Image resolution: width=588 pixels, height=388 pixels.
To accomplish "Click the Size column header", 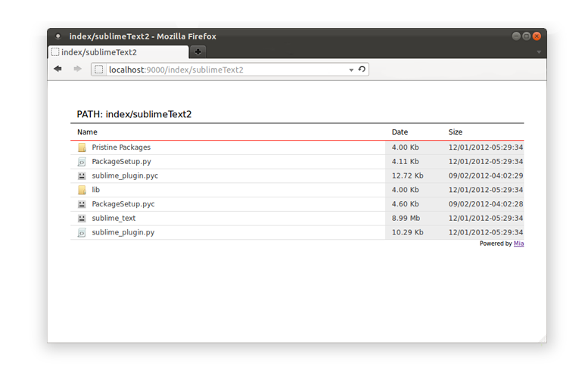I will tap(456, 132).
